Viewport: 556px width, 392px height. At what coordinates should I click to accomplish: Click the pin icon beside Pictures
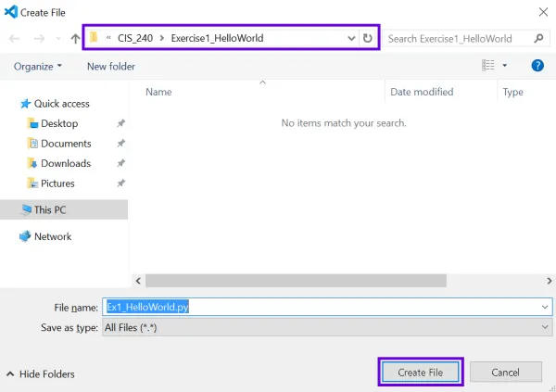tap(120, 183)
